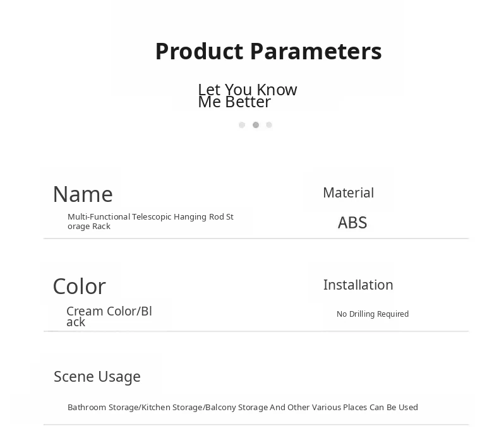
Task: Select the middle highlighted carousel dot
Action: (256, 125)
